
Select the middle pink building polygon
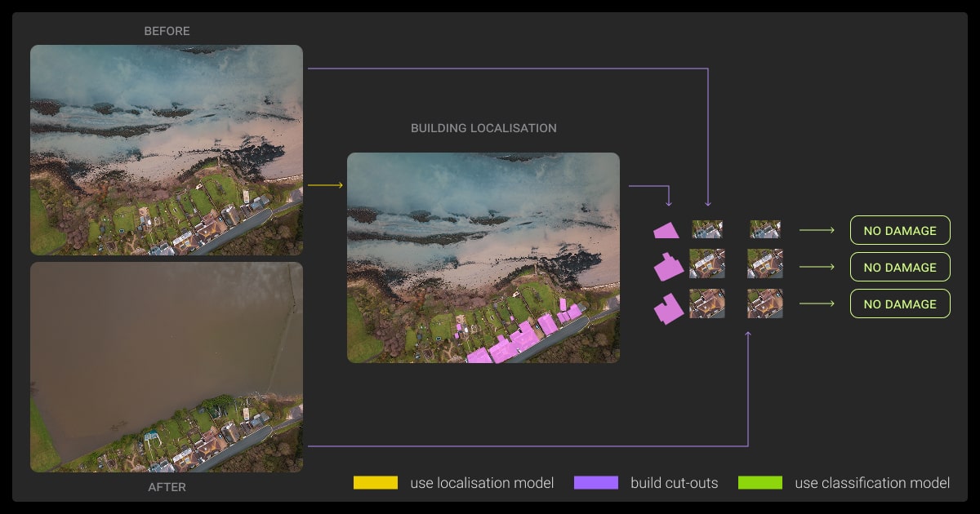[668, 267]
